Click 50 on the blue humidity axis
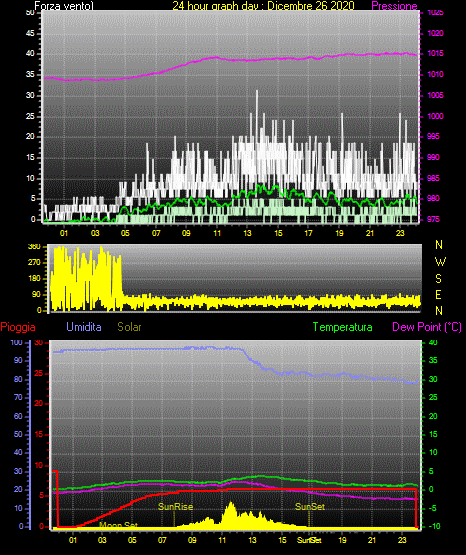 tap(18, 434)
